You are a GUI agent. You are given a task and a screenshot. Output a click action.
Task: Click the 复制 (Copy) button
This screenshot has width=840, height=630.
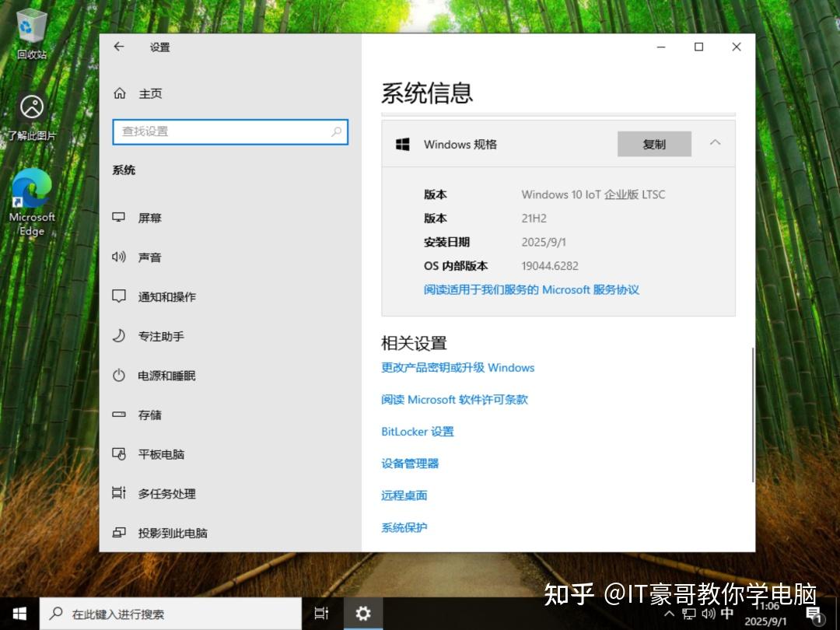pos(653,143)
